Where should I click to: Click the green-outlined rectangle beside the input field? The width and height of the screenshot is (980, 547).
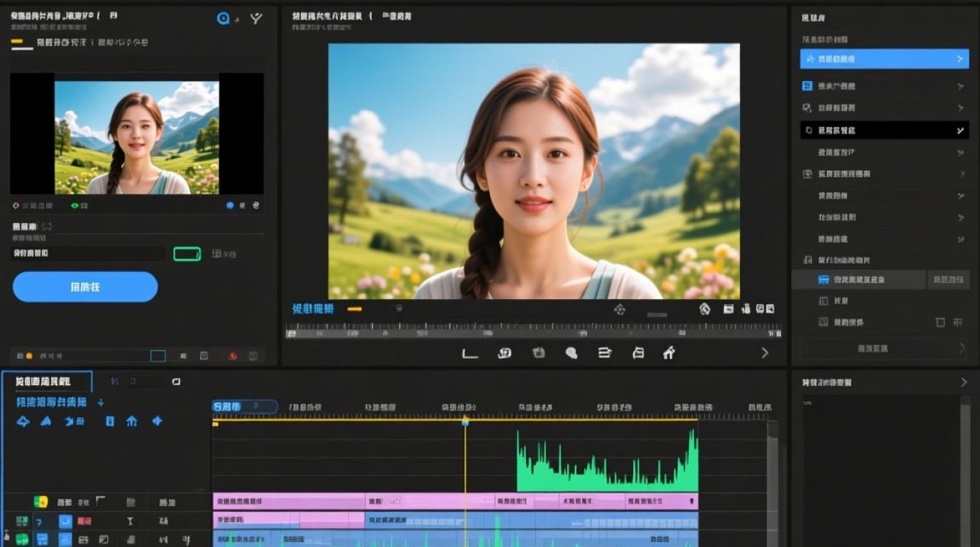pos(187,254)
